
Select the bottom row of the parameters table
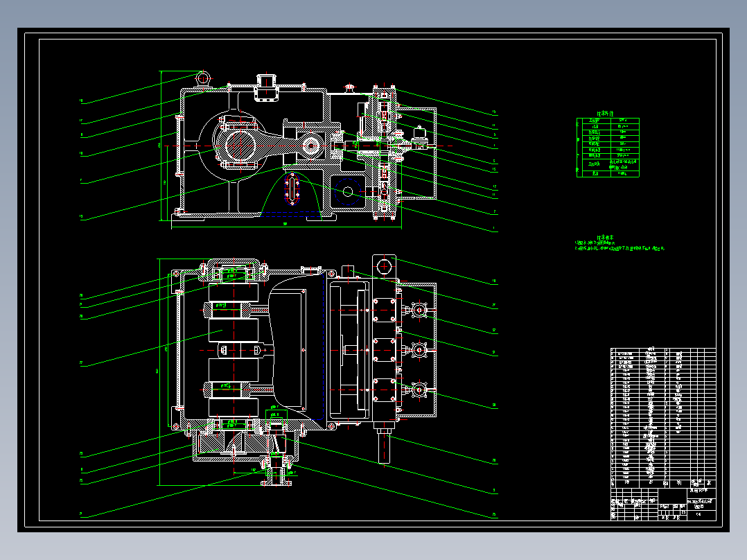(x=607, y=174)
